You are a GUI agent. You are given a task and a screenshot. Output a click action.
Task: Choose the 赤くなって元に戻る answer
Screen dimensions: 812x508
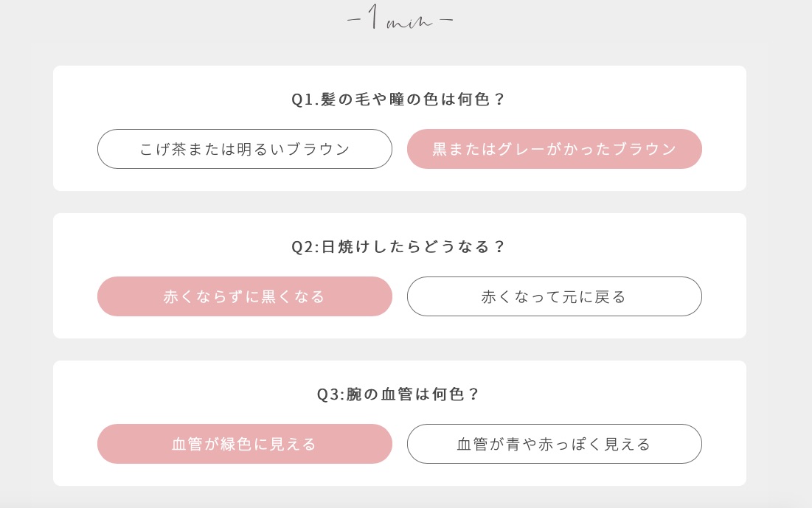[x=554, y=296]
